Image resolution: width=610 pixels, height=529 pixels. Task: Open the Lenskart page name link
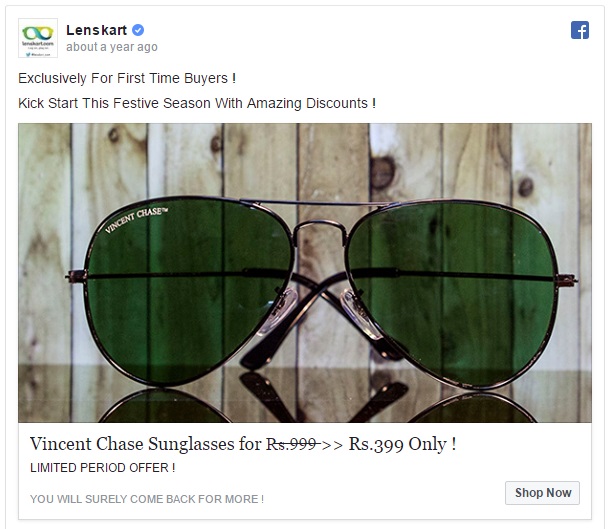point(96,30)
